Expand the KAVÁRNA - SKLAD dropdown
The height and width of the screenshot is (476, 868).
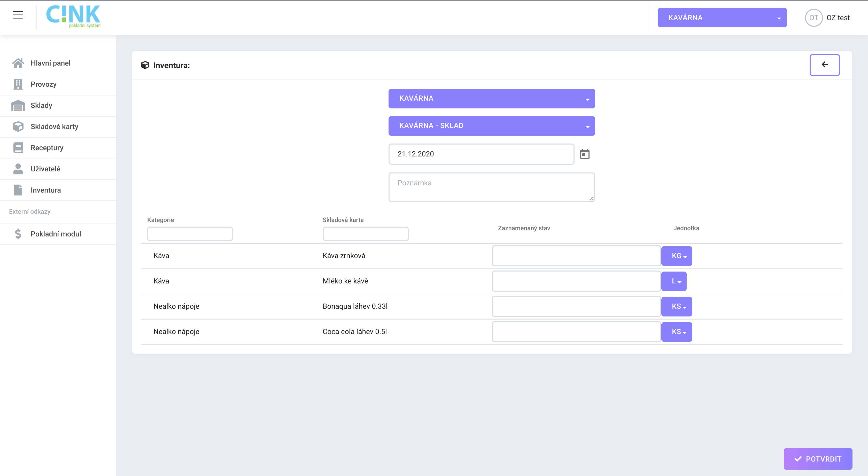(492, 126)
